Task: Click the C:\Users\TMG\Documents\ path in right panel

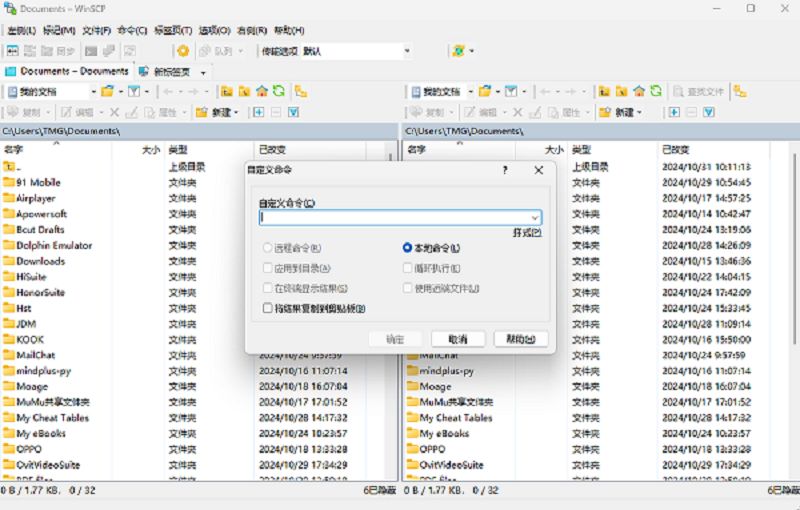Action: (464, 131)
